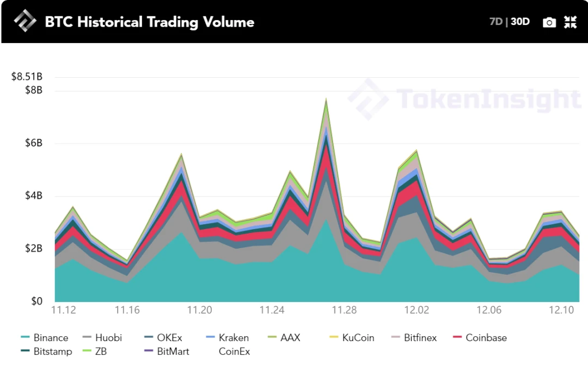Image resolution: width=588 pixels, height=370 pixels.
Task: Click the collapse fullscreen arrows icon
Action: (x=570, y=22)
